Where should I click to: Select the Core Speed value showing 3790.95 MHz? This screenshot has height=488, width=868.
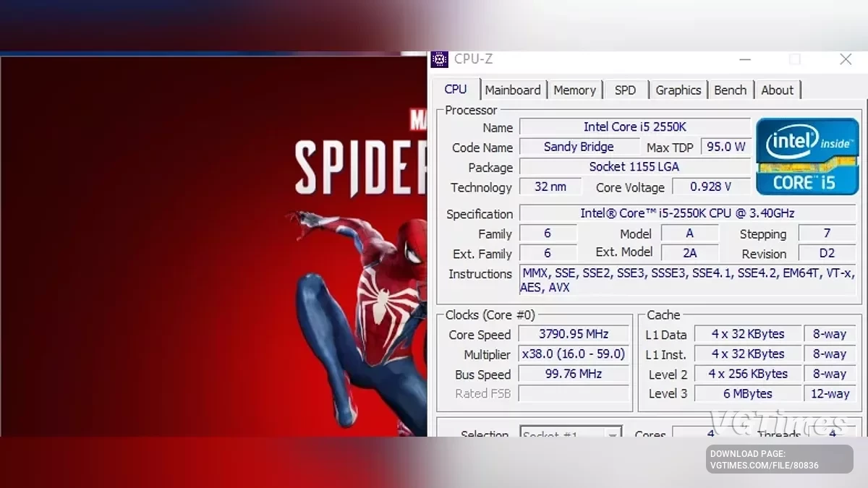[x=574, y=333]
